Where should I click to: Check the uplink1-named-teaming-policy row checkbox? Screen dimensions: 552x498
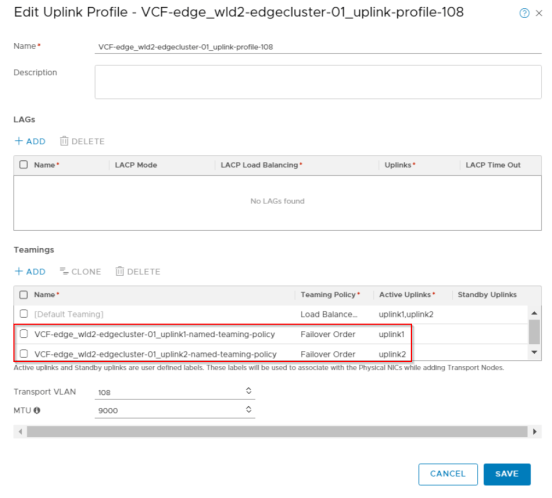click(x=24, y=334)
